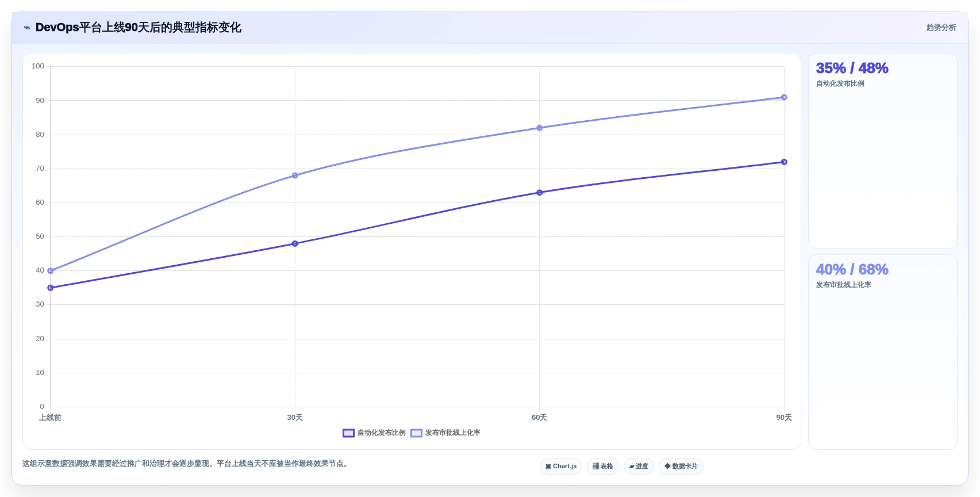Viewport: 980px width, 497px height.
Task: Select the Chart.js tag chip
Action: click(561, 467)
